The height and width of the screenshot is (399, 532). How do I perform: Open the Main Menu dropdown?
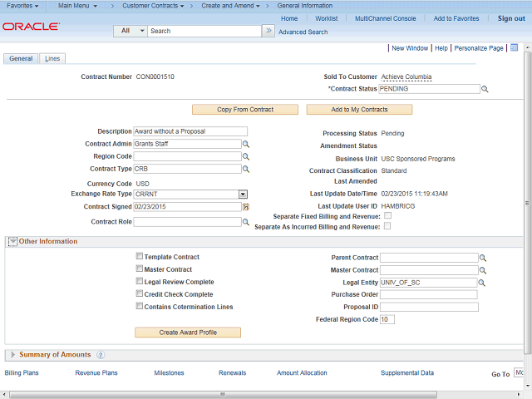pyautogui.click(x=77, y=6)
